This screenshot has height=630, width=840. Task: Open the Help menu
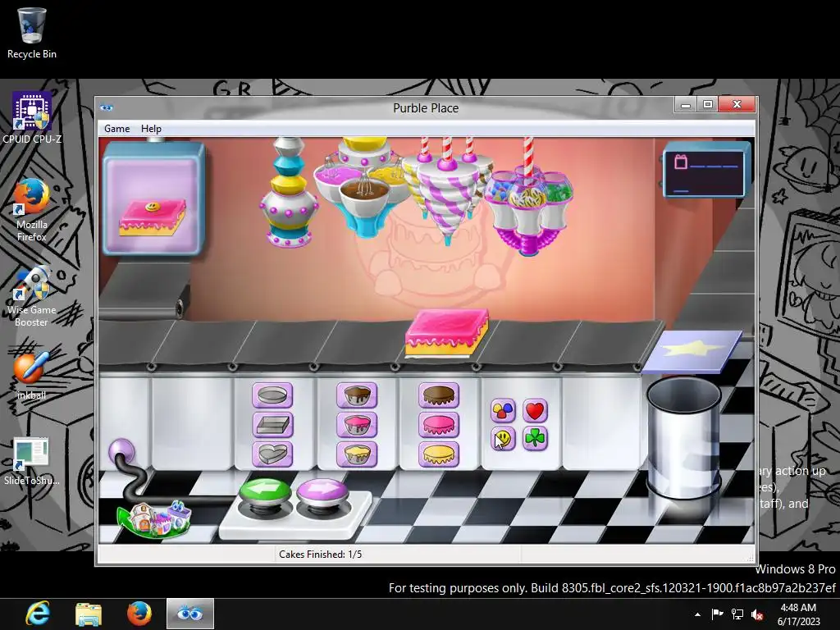[151, 129]
